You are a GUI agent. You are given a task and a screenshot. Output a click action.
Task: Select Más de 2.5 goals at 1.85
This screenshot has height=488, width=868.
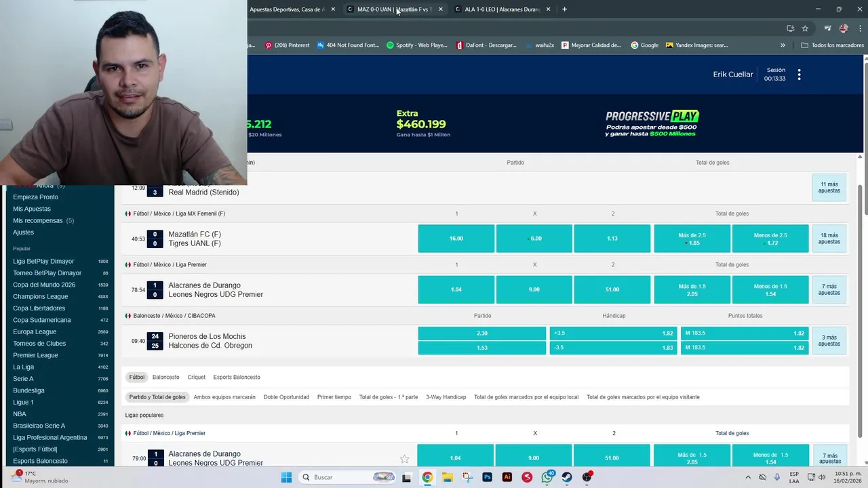click(692, 239)
